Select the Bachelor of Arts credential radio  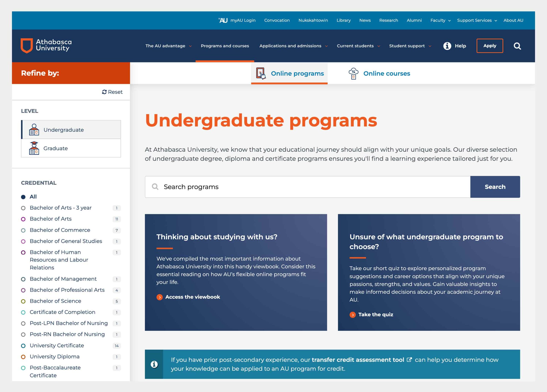pyautogui.click(x=23, y=219)
